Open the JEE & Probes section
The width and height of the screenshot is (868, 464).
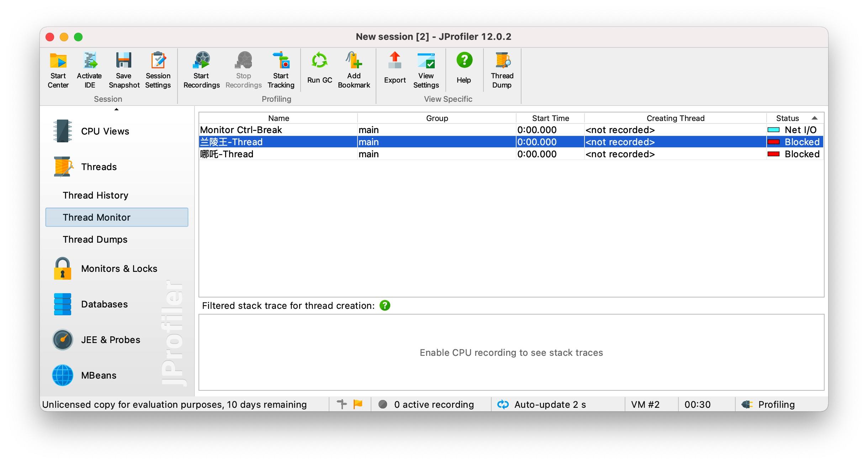[96, 339]
